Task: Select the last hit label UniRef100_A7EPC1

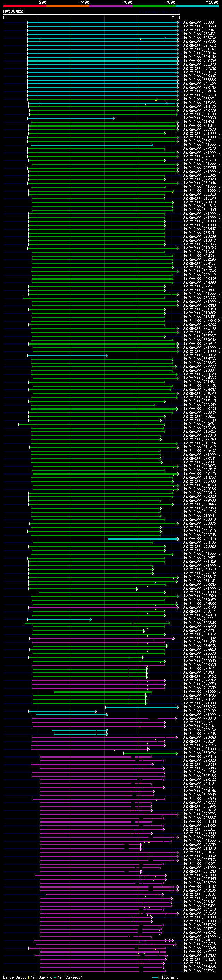Action: [x=199, y=971]
